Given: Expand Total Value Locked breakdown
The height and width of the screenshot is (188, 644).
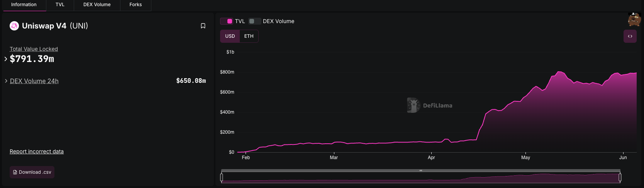Looking at the screenshot, I should (6, 59).
